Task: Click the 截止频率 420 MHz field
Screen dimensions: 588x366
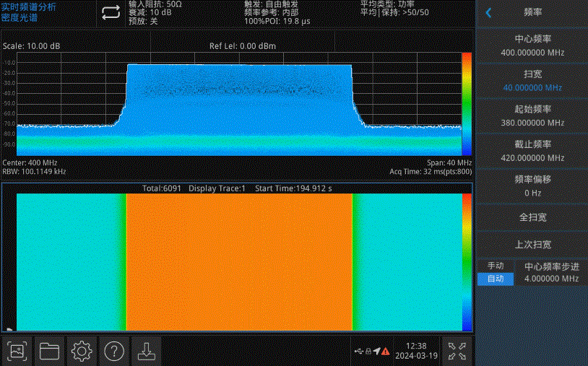Action: [532, 150]
